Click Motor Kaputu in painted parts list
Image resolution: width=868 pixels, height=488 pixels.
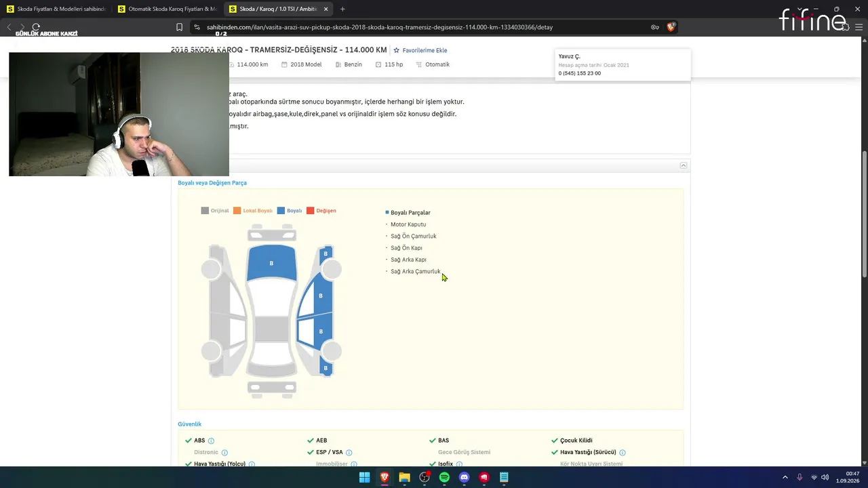click(x=408, y=224)
